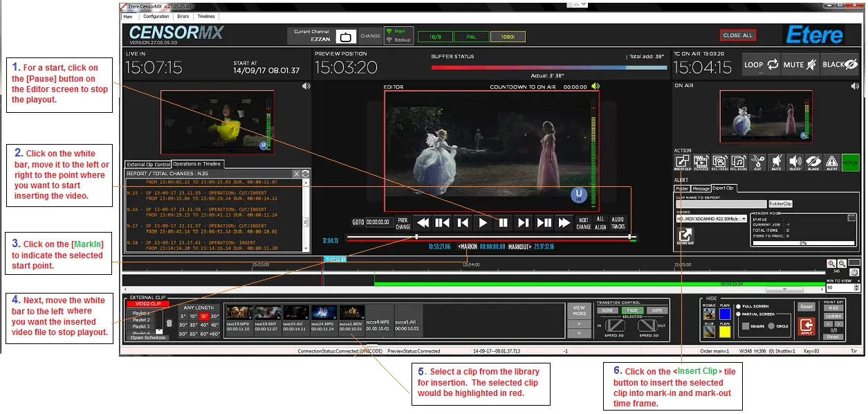Click View More in the clip library
Screen dimensions: 868x414
click(580, 310)
